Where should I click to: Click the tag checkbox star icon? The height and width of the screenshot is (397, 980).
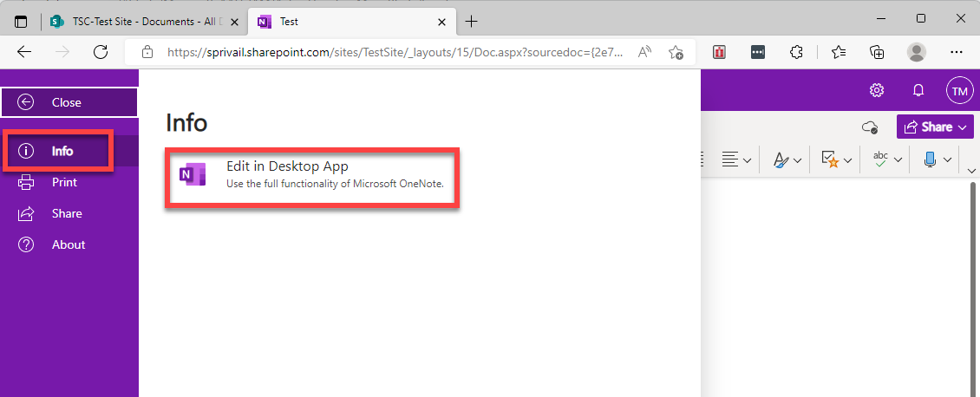point(830,160)
